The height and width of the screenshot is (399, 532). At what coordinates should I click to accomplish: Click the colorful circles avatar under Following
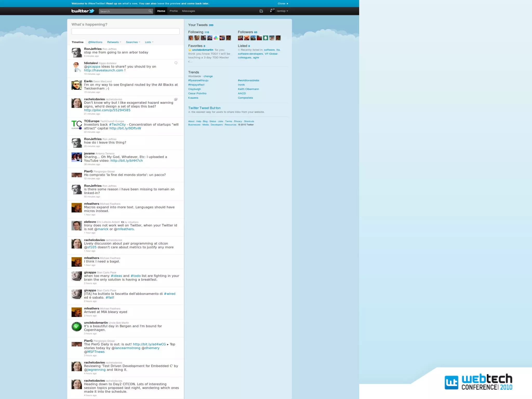[216, 38]
